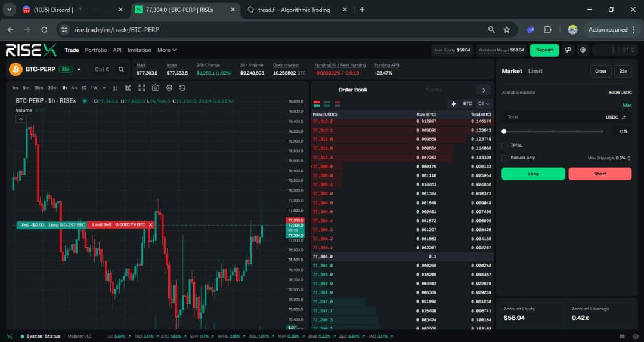Expand the order book panel arrow button
The width and height of the screenshot is (644, 342).
pos(484,90)
